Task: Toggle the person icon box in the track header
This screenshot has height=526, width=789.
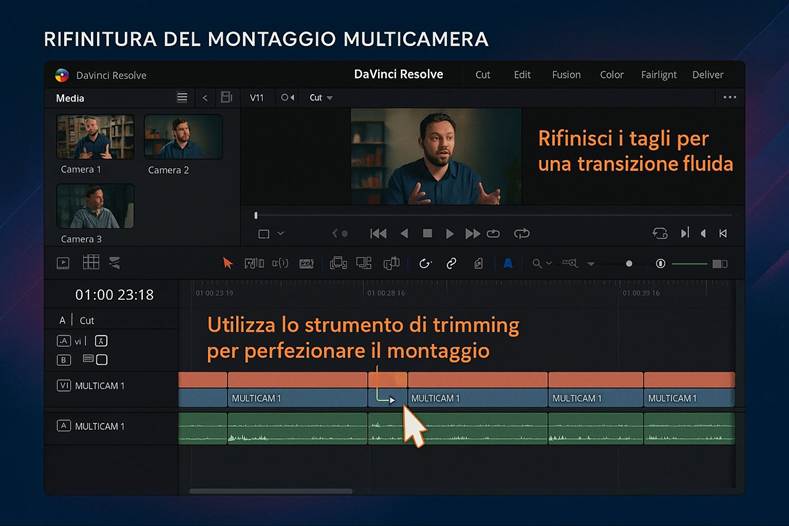Action: click(101, 341)
